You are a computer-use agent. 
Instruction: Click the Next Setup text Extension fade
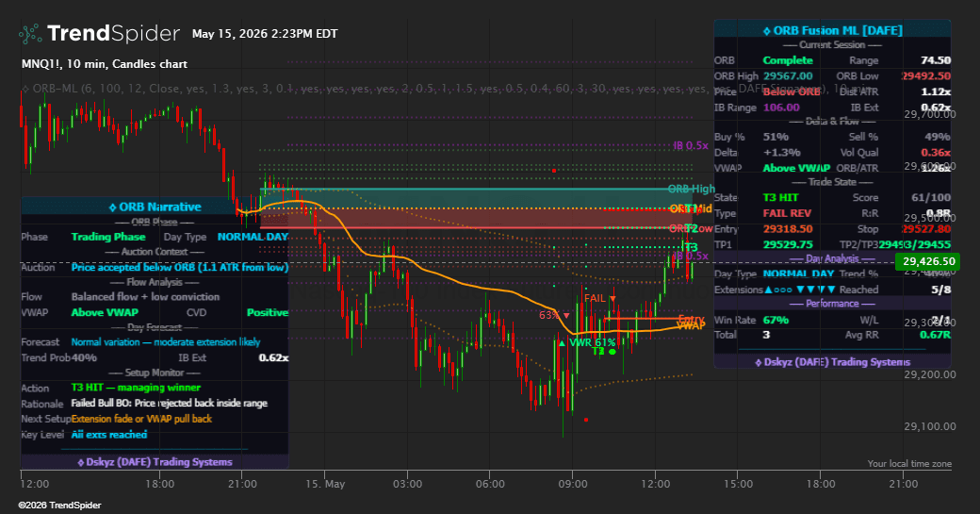(x=141, y=419)
